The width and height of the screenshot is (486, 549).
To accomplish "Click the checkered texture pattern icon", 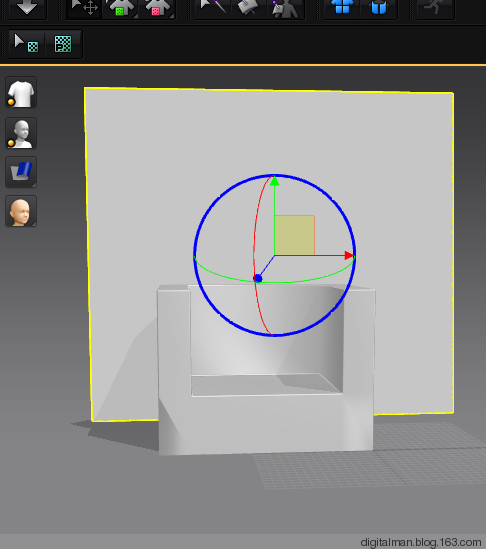I will (x=63, y=44).
